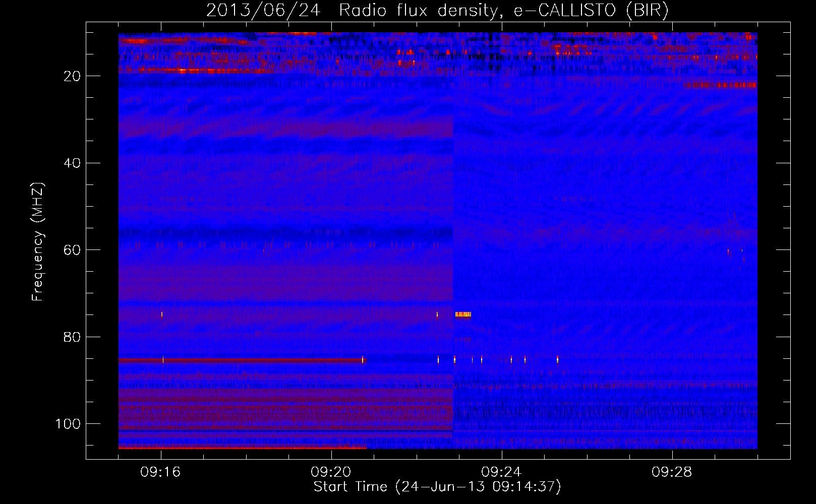Click the 09:28 time tick label
816x504 pixels.
pos(672,472)
